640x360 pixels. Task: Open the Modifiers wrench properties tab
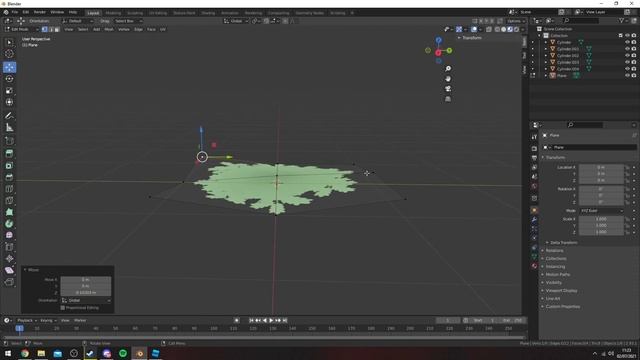[x=534, y=220]
